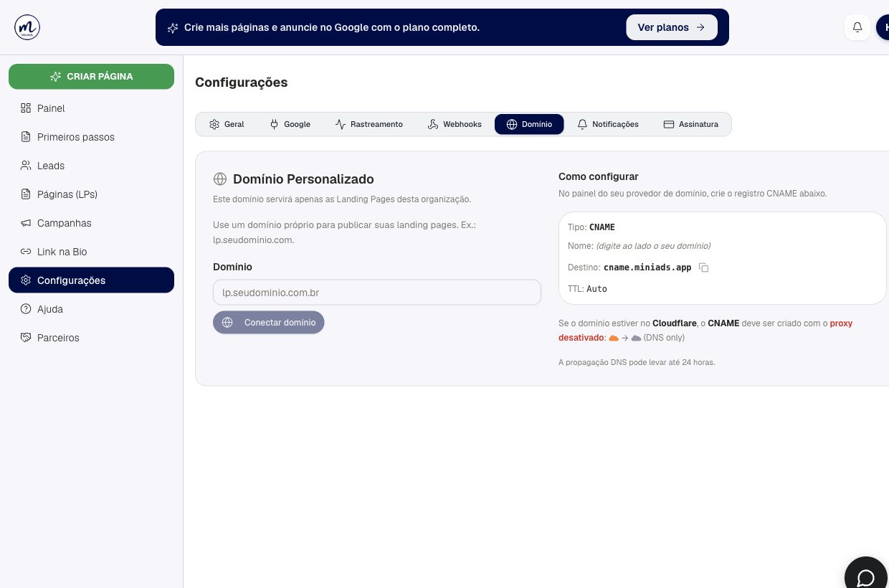Image resolution: width=889 pixels, height=588 pixels.
Task: Click the Painel grid icon
Action: click(x=26, y=108)
